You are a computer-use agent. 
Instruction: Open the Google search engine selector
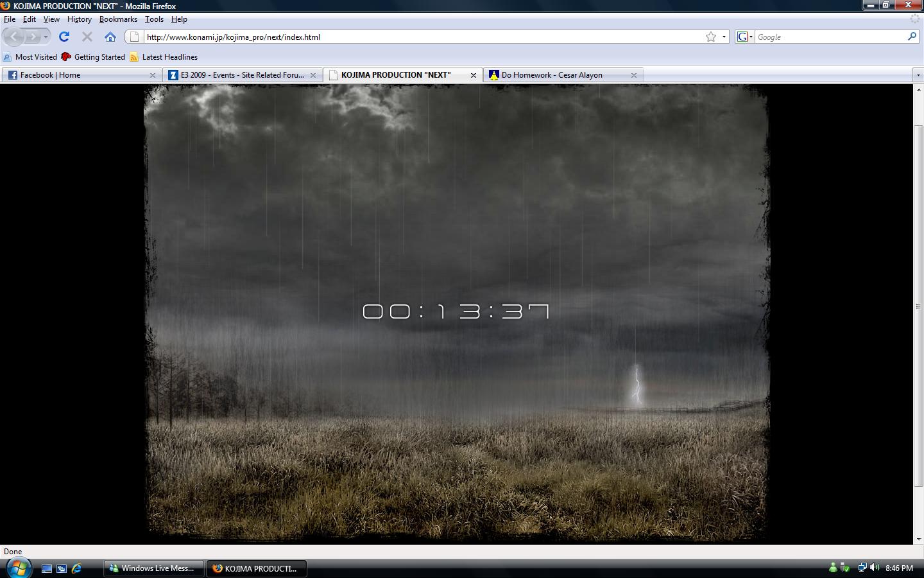click(x=744, y=37)
